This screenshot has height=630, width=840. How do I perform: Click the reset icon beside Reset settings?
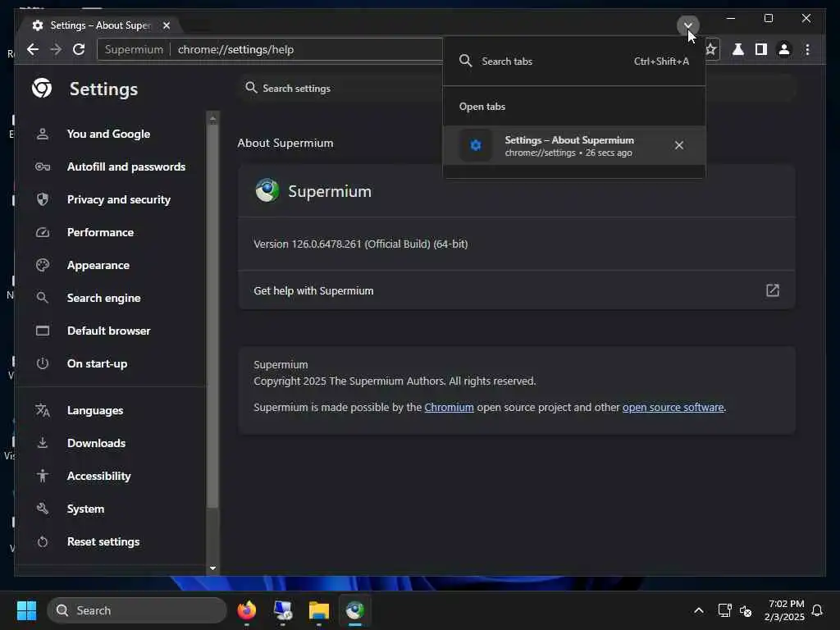43,541
